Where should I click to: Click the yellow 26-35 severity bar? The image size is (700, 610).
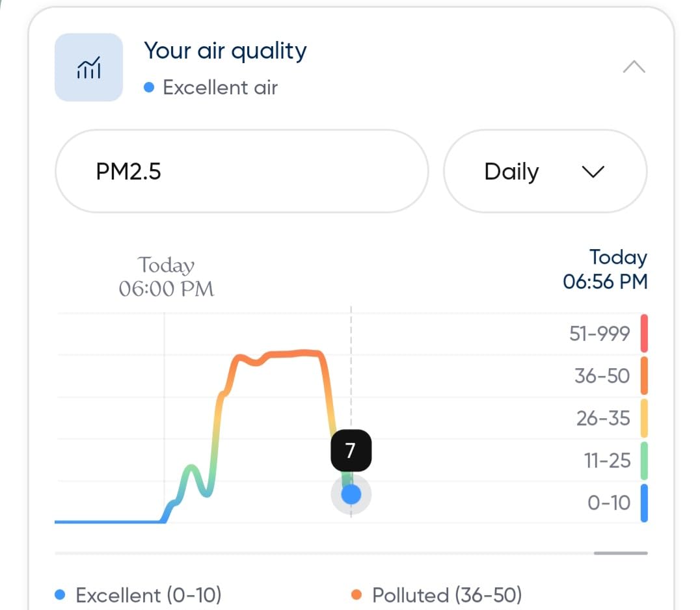tap(643, 418)
